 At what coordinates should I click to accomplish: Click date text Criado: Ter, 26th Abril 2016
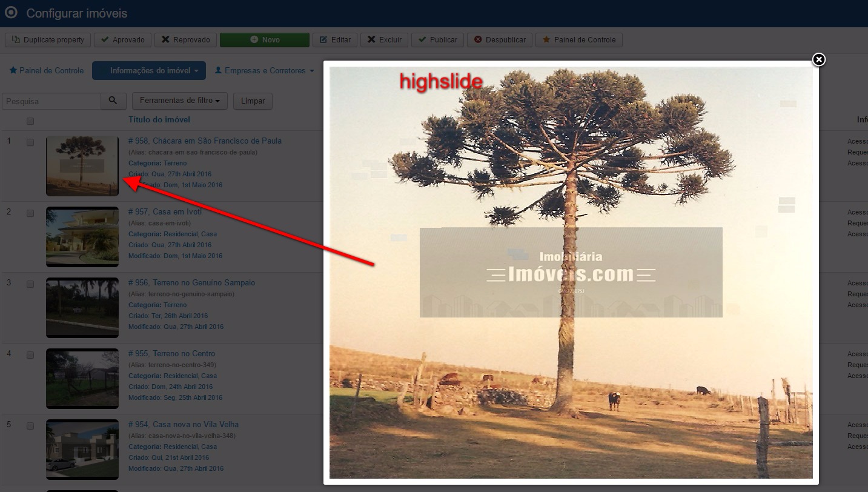point(168,316)
